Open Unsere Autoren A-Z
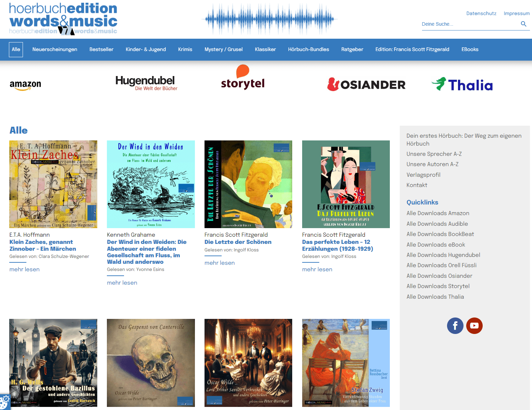Viewport: 532px width, 410px height. click(432, 164)
